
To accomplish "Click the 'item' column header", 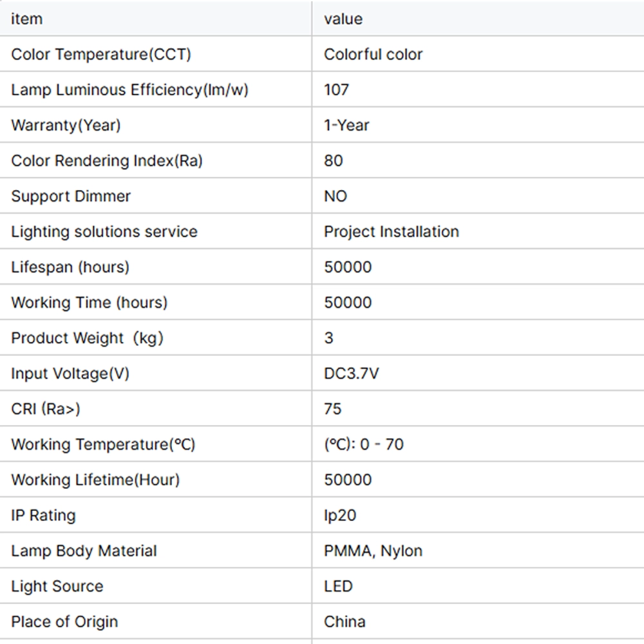I will point(27,19).
